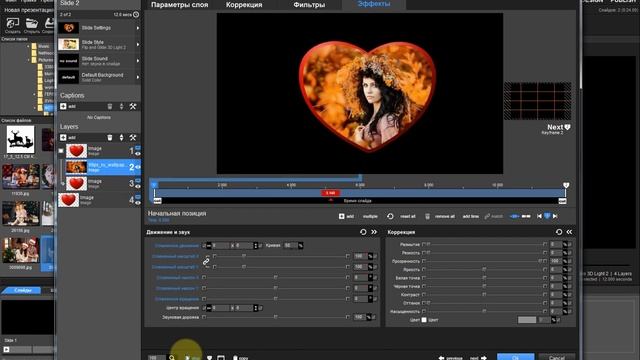Enable the Прозрачность checkbox

pos(424,261)
